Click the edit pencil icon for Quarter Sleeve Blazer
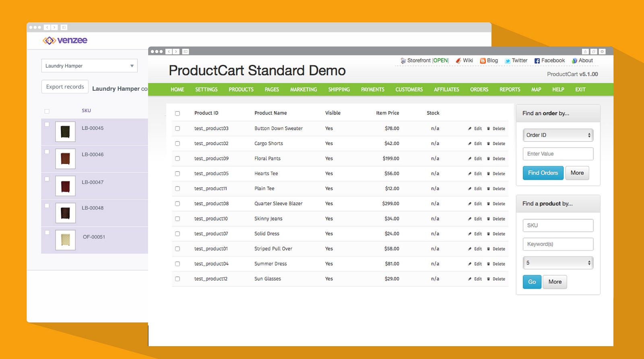644x359 pixels. point(470,204)
